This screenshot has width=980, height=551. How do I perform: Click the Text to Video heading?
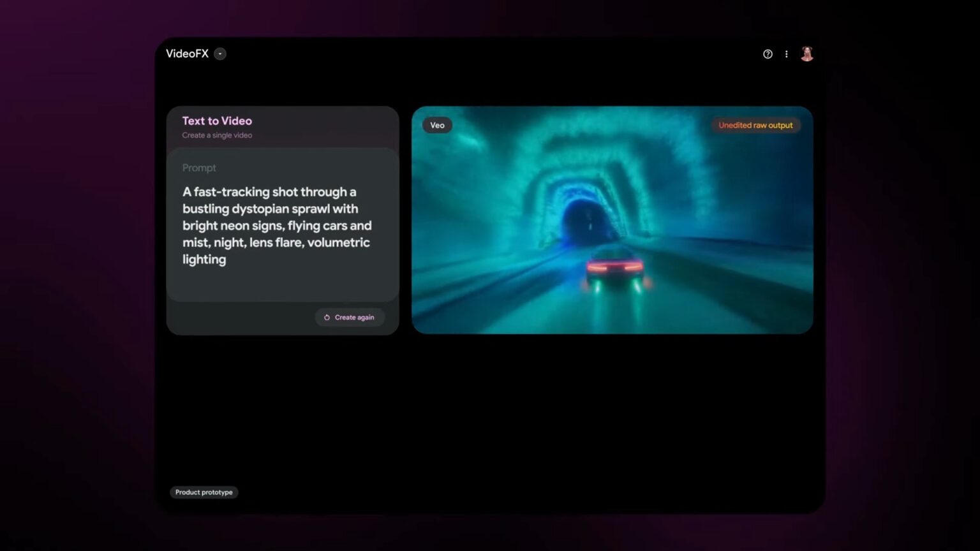click(x=217, y=121)
